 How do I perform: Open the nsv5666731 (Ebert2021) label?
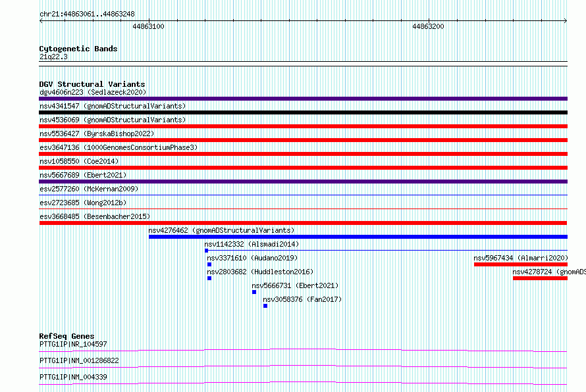click(295, 285)
